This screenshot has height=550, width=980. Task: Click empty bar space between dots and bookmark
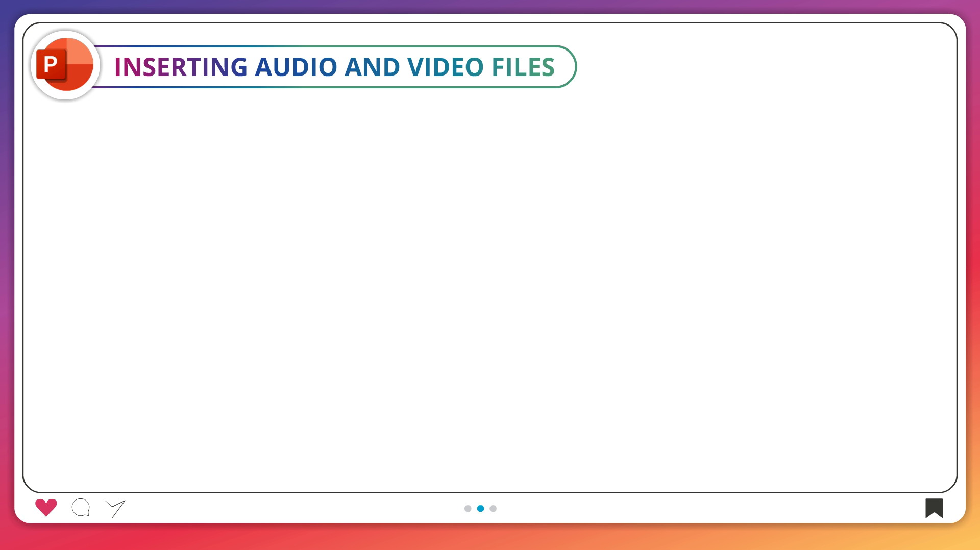tap(715, 508)
